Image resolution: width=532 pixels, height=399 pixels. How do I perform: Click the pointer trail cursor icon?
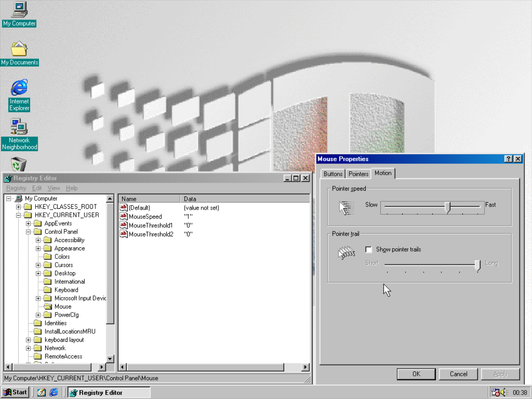tap(347, 253)
